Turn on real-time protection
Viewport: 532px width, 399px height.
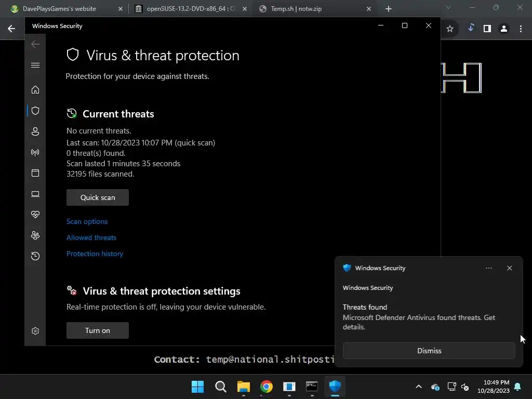tap(98, 330)
